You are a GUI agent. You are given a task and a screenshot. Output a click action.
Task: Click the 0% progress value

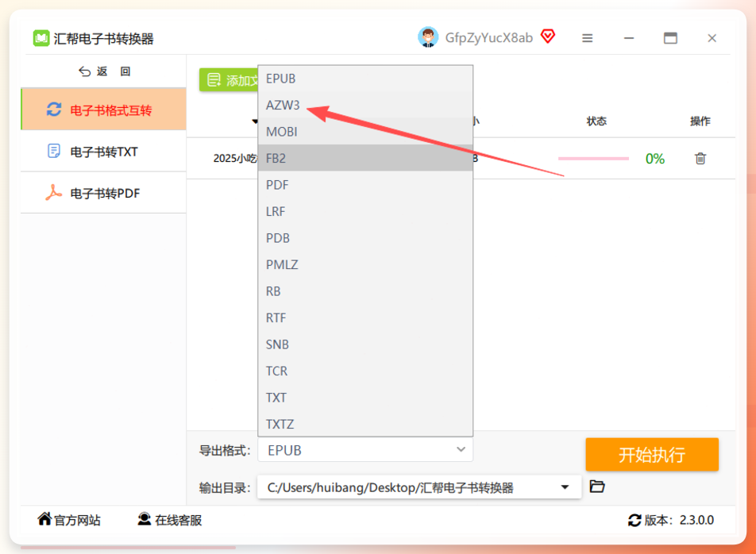[654, 159]
